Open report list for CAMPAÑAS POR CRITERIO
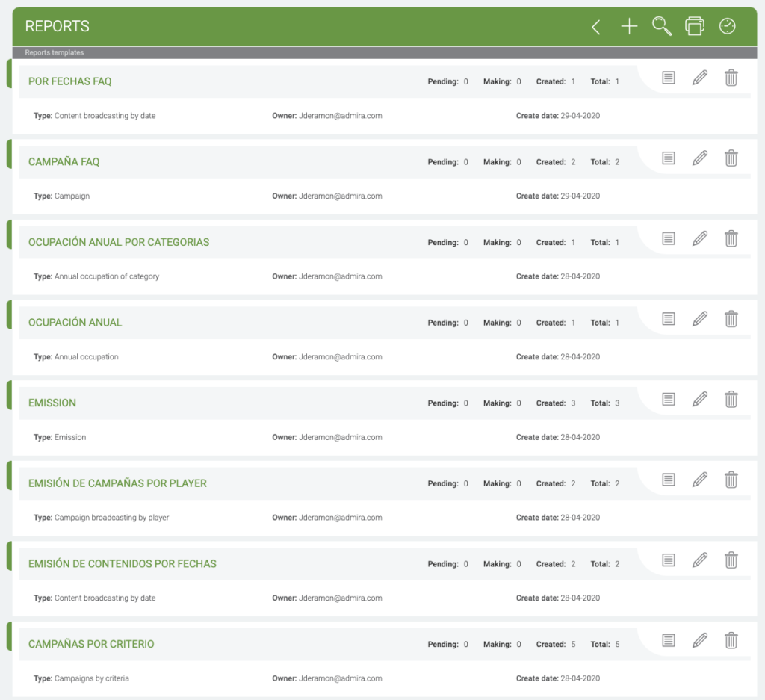765x700 pixels. pos(669,640)
